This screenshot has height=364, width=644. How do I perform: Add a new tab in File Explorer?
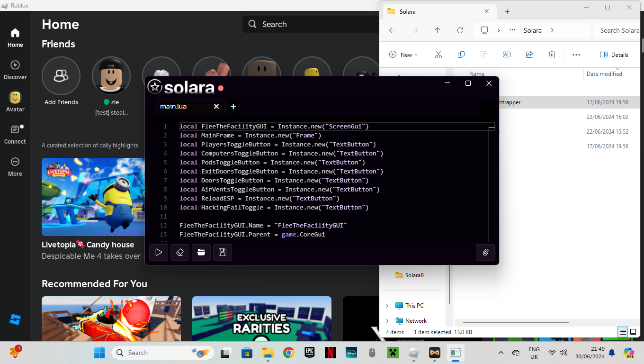coord(507,11)
